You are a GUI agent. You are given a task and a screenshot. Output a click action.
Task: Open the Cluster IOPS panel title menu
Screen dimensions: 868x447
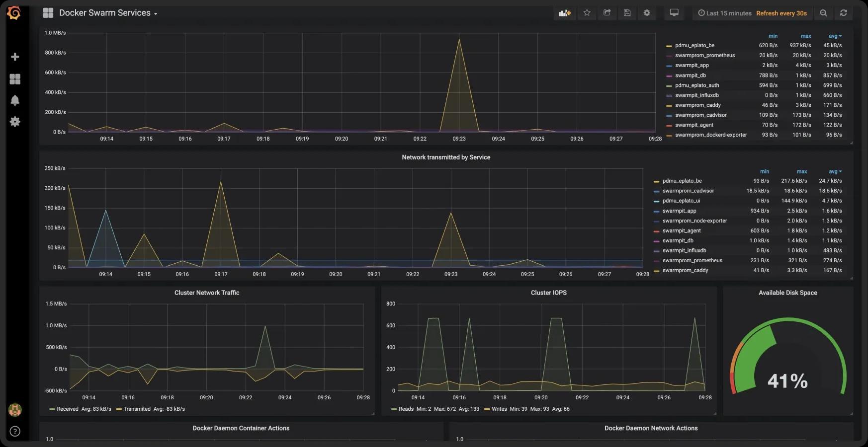pyautogui.click(x=548, y=293)
